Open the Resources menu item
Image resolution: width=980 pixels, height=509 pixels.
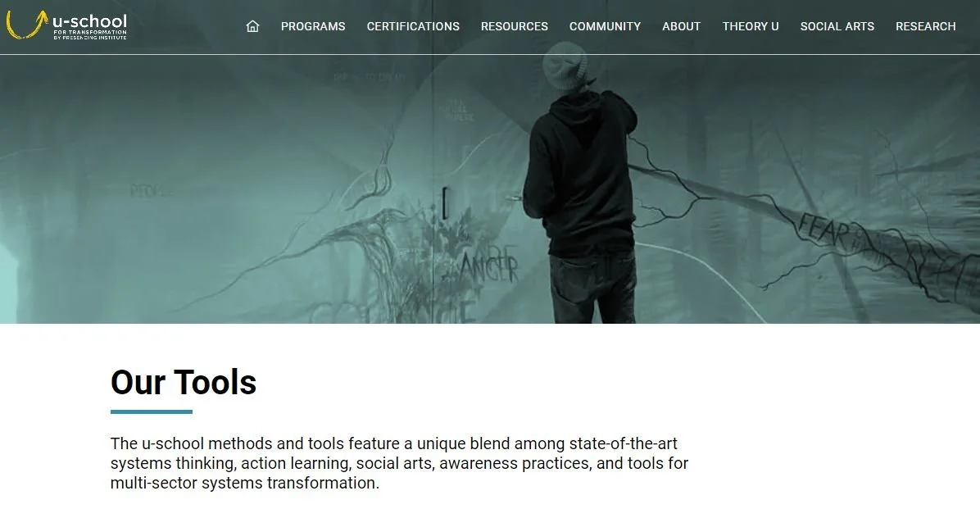pos(515,26)
